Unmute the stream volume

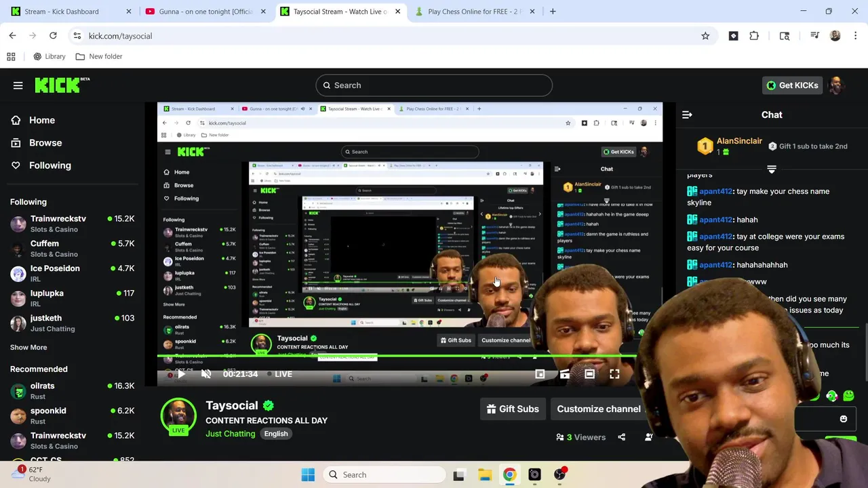pos(206,374)
